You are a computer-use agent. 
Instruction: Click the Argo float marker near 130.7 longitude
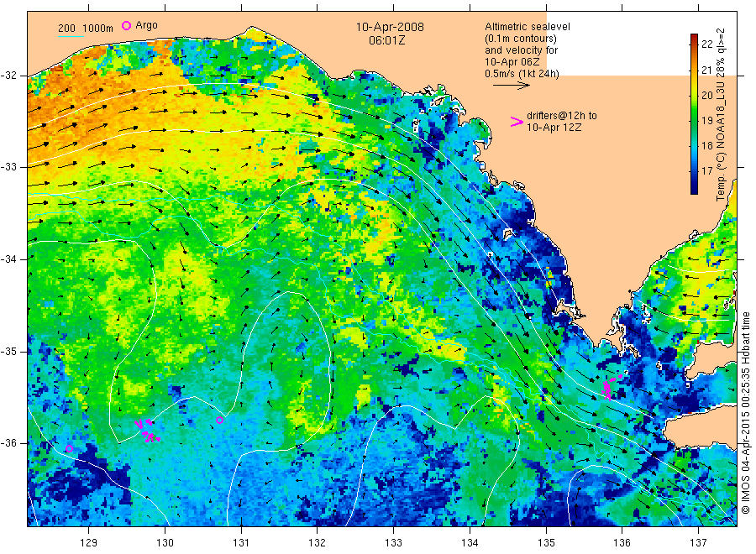point(219,420)
